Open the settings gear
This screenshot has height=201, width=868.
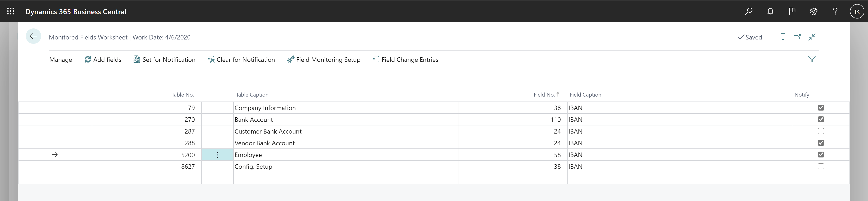coord(814,12)
